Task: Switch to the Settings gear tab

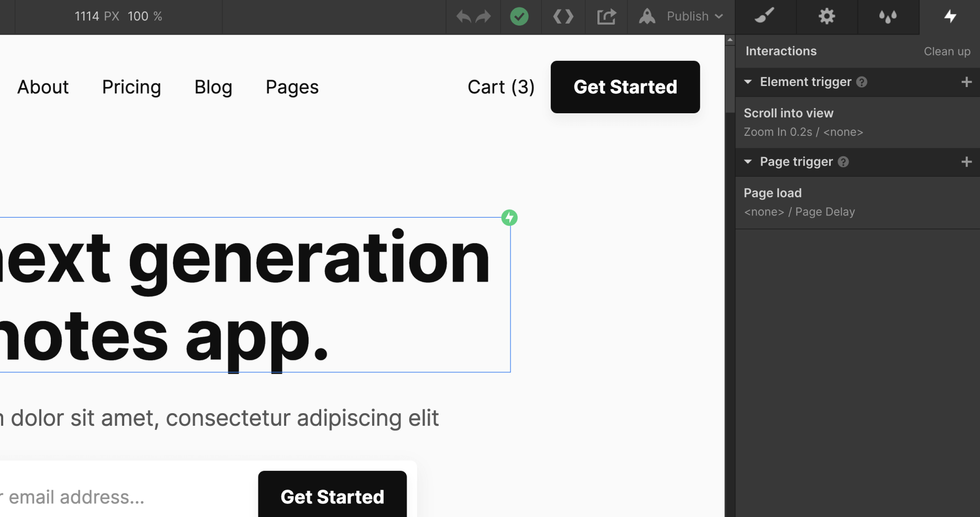Action: click(x=826, y=16)
